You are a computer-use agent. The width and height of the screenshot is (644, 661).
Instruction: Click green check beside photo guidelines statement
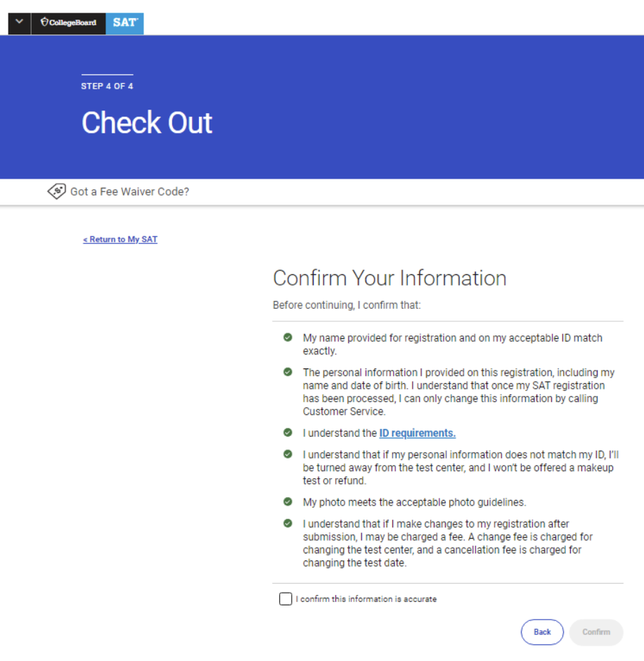click(x=287, y=502)
